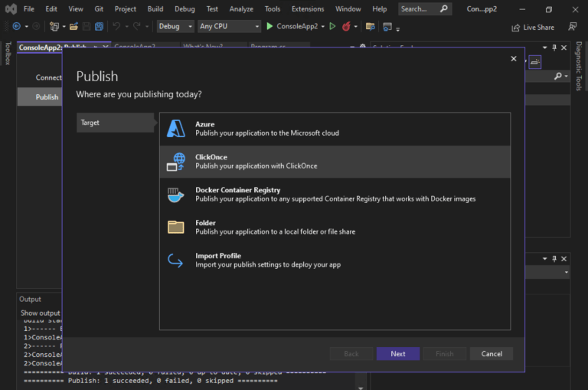Expand the Hot Reload dropdown arrow

(x=355, y=27)
